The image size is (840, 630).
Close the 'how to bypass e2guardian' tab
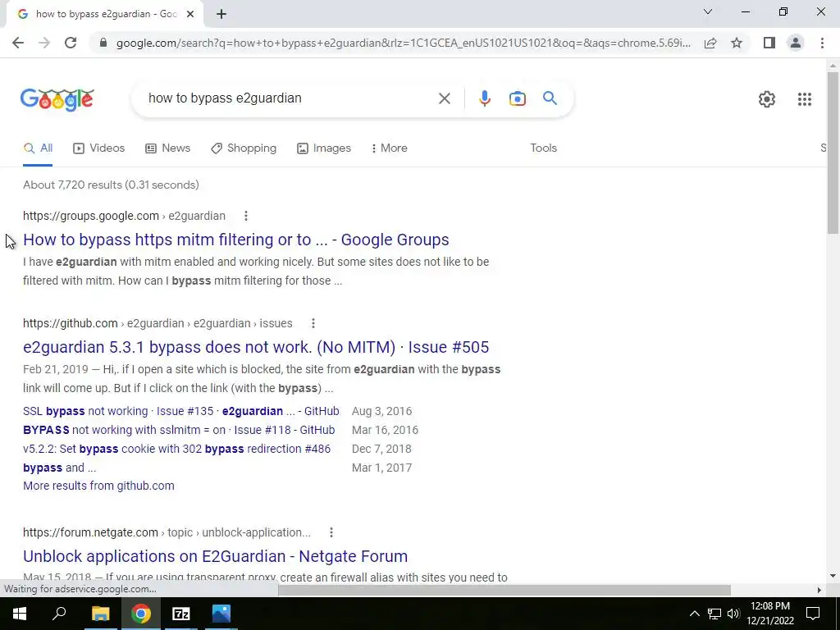190,15
